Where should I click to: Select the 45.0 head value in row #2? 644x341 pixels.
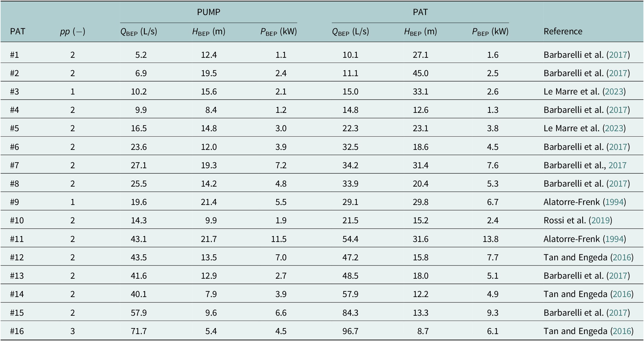point(420,73)
